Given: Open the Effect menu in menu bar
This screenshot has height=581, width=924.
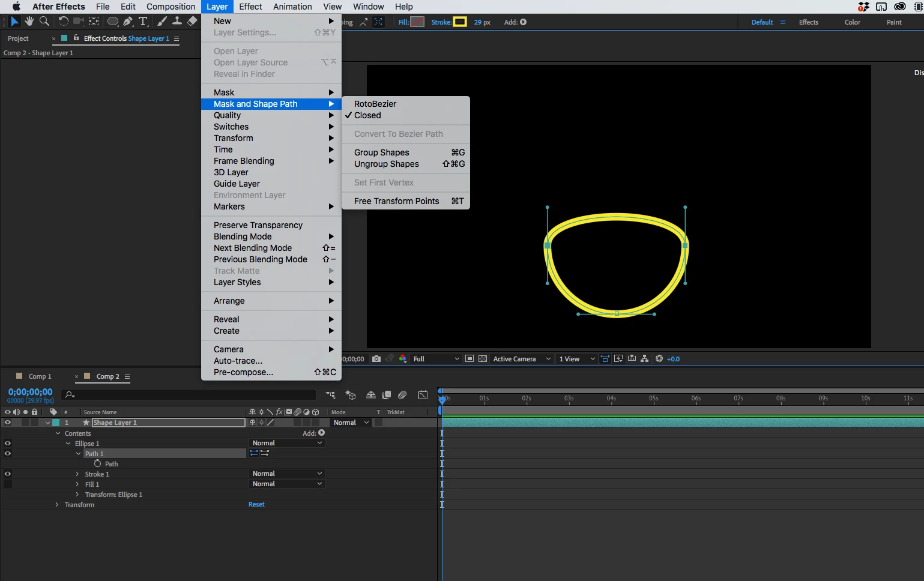Looking at the screenshot, I should tap(250, 7).
